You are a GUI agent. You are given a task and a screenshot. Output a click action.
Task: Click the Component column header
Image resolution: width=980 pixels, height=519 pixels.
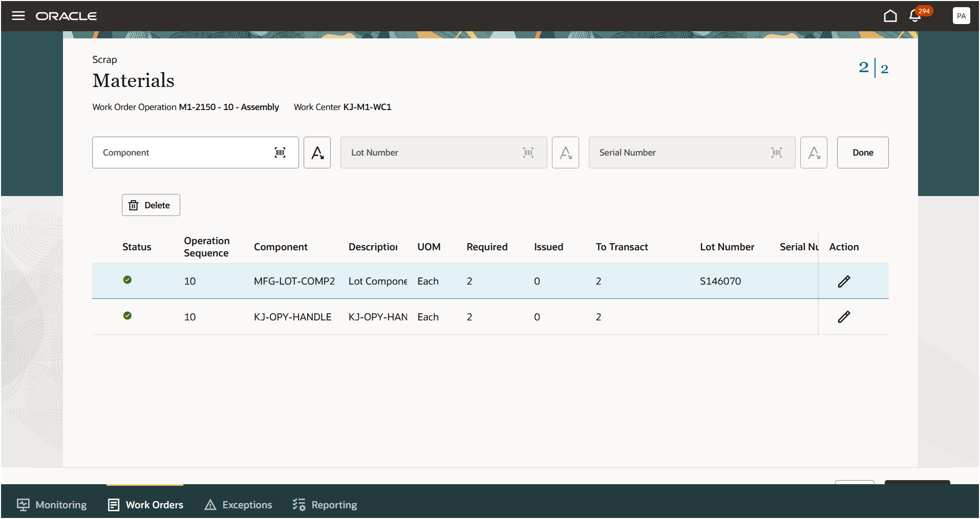click(x=281, y=247)
